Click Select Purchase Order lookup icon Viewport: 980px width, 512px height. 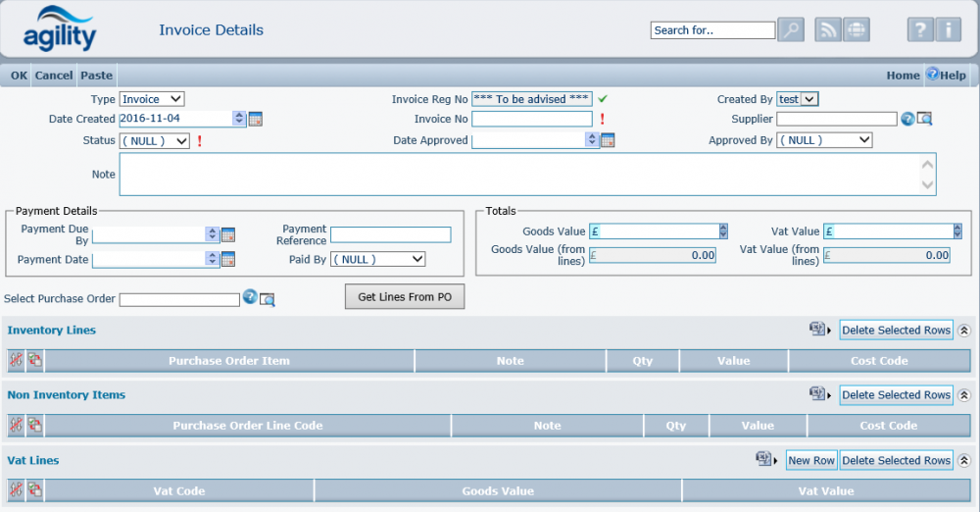[267, 299]
